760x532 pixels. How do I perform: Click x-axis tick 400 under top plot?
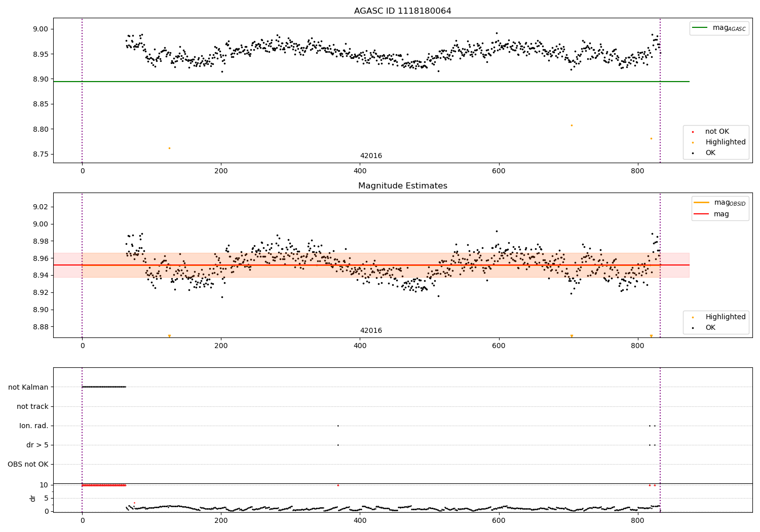tap(360, 171)
